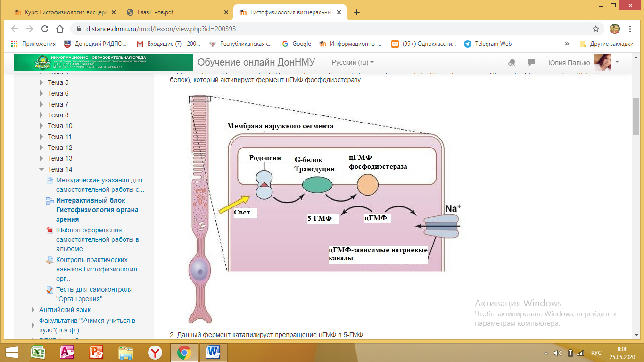644x362 pixels.
Task: Open user menu arrow beside Юлия Палько
Action: (617, 62)
